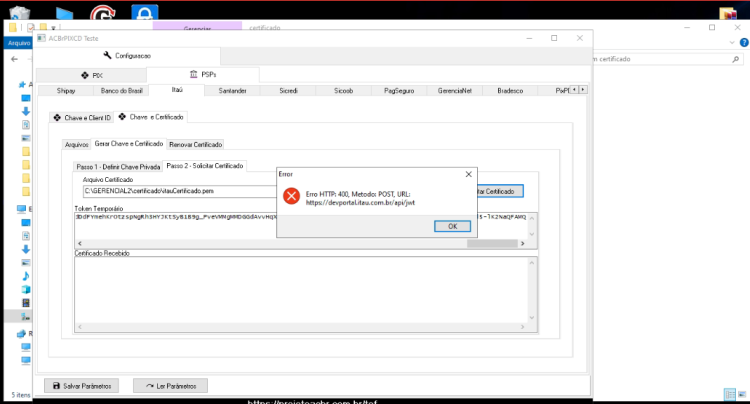This screenshot has width=750, height=404.
Task: Open the Shipay PSP tab
Action: 66,91
